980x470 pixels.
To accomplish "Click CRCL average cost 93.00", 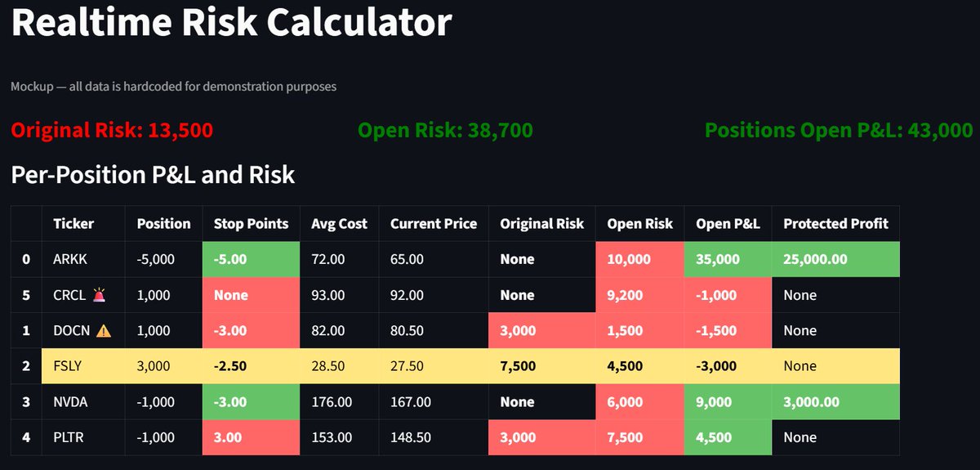I will [x=327, y=295].
